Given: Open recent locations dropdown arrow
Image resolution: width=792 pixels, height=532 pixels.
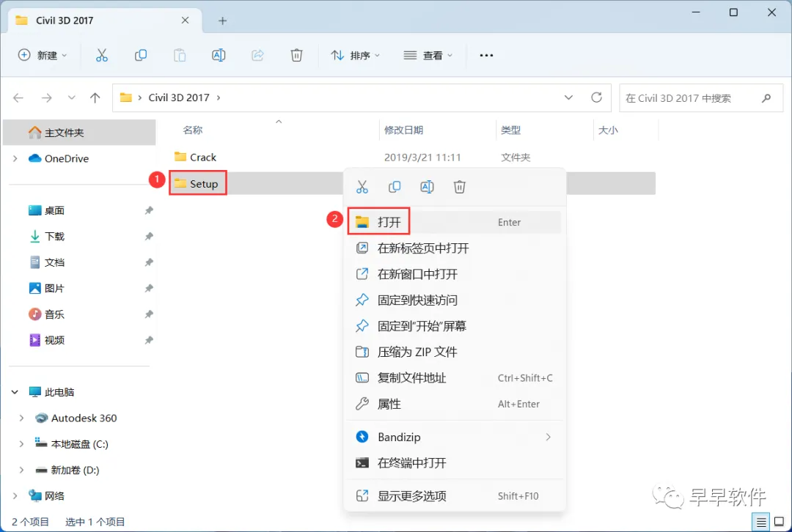Looking at the screenshot, I should click(71, 97).
